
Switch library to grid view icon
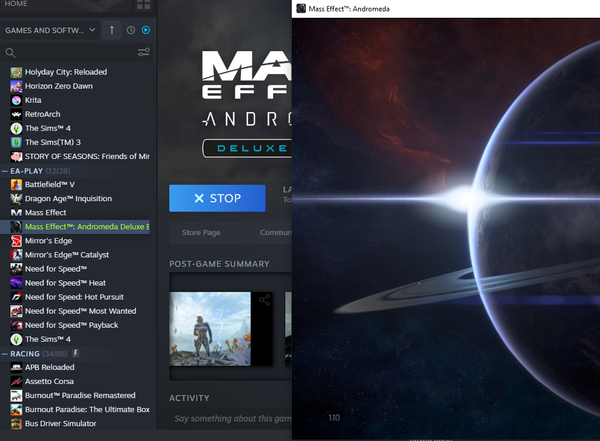(x=143, y=5)
